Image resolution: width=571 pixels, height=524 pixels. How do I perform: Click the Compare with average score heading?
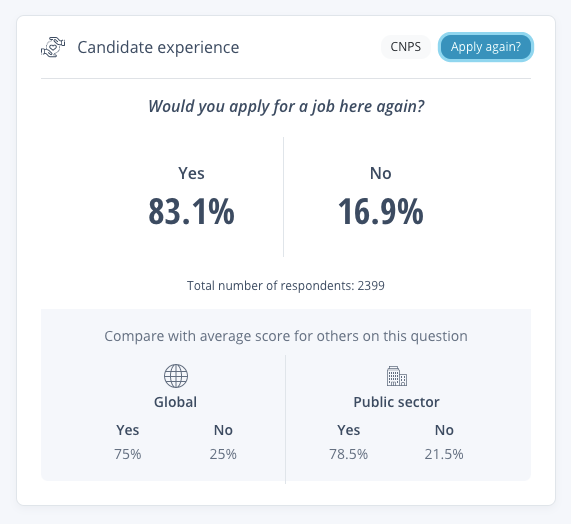point(286,336)
